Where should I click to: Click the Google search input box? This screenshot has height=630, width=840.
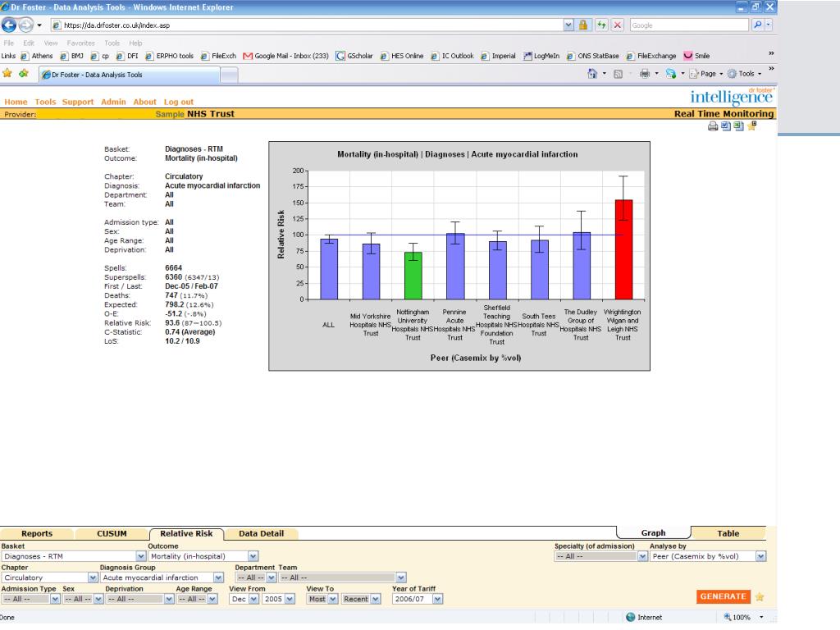pyautogui.click(x=688, y=25)
